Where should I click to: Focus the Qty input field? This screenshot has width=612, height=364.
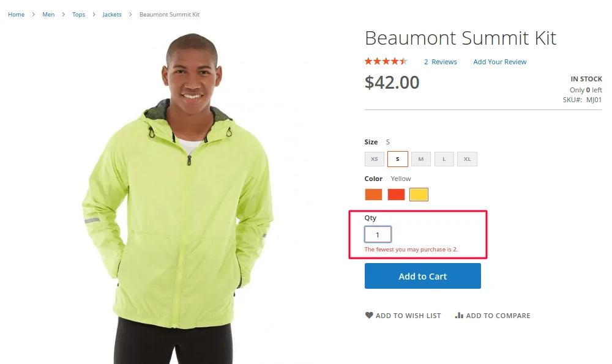378,234
